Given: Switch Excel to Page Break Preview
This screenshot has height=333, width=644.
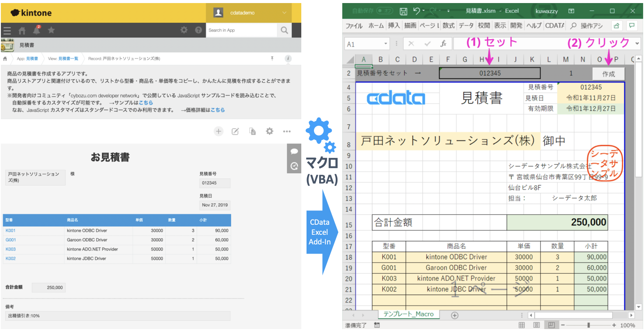Looking at the screenshot, I should (x=552, y=326).
